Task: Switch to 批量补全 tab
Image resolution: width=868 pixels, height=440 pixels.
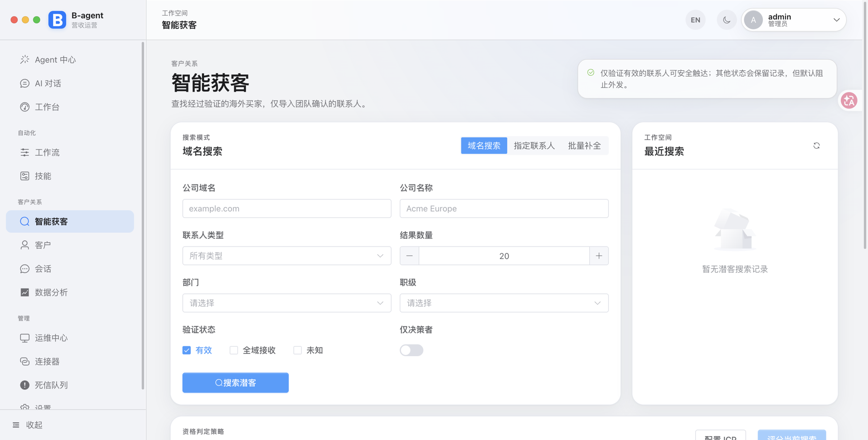Action: click(584, 146)
